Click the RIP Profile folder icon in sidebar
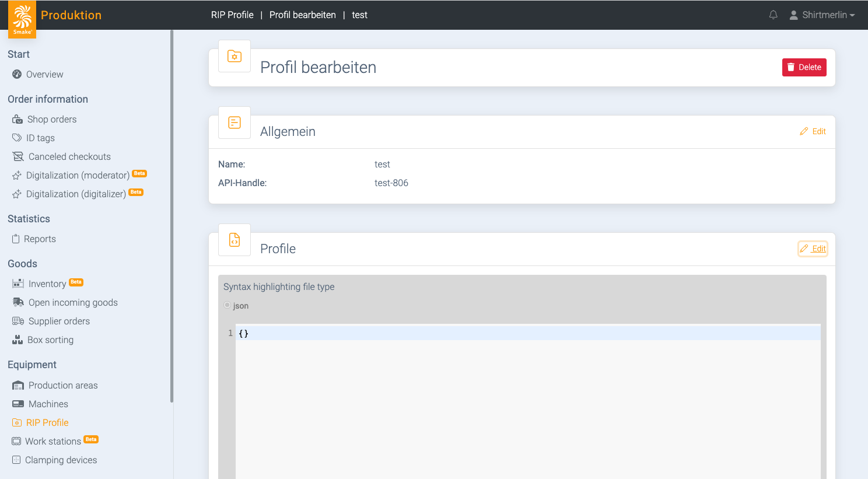868x479 pixels. (17, 422)
